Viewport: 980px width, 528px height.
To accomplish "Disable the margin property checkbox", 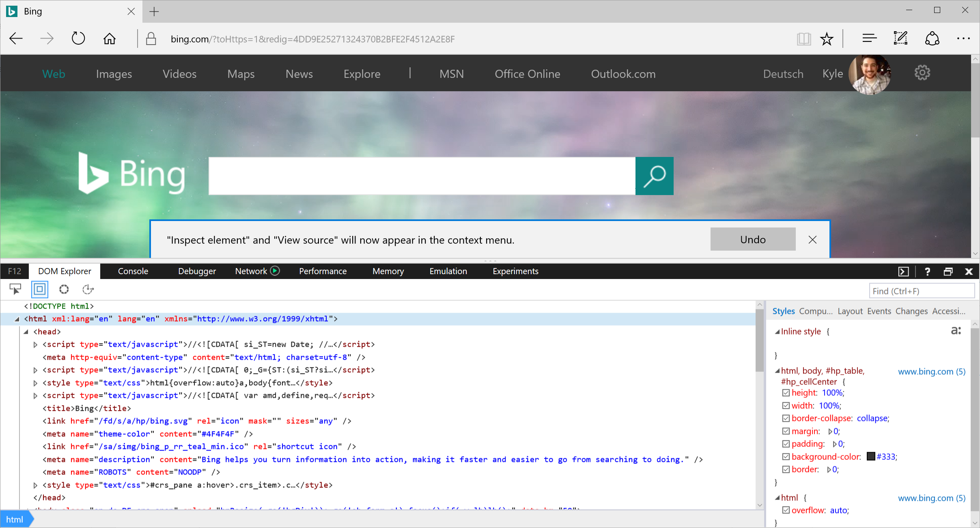I will pos(786,431).
